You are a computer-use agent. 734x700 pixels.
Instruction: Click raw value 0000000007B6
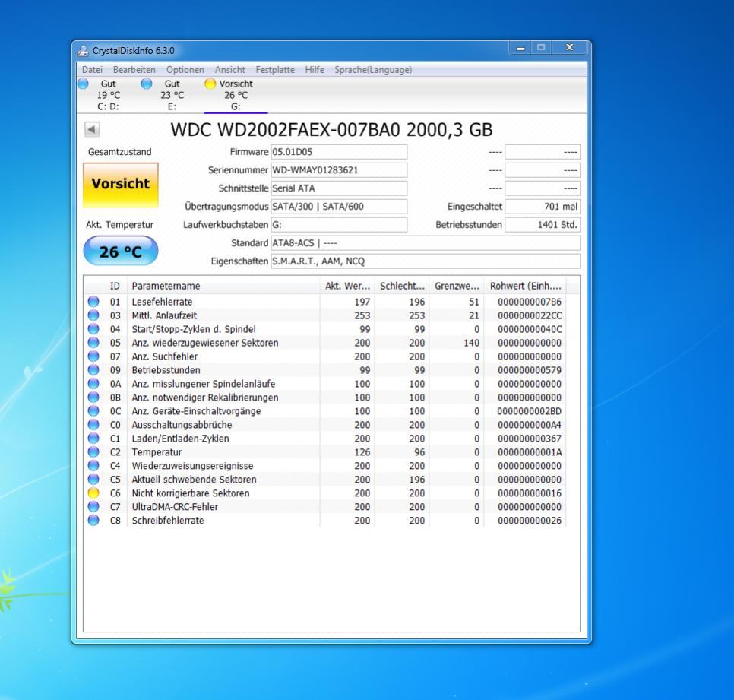point(530,302)
